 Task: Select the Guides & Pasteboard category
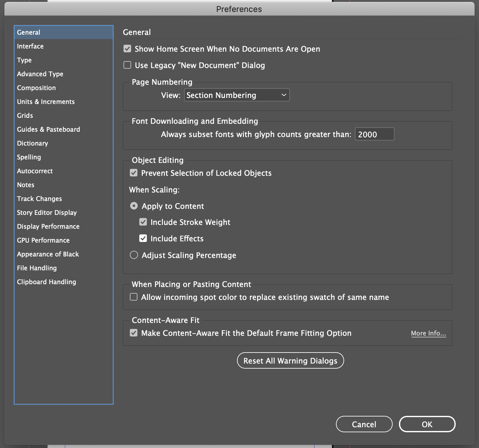pos(48,129)
